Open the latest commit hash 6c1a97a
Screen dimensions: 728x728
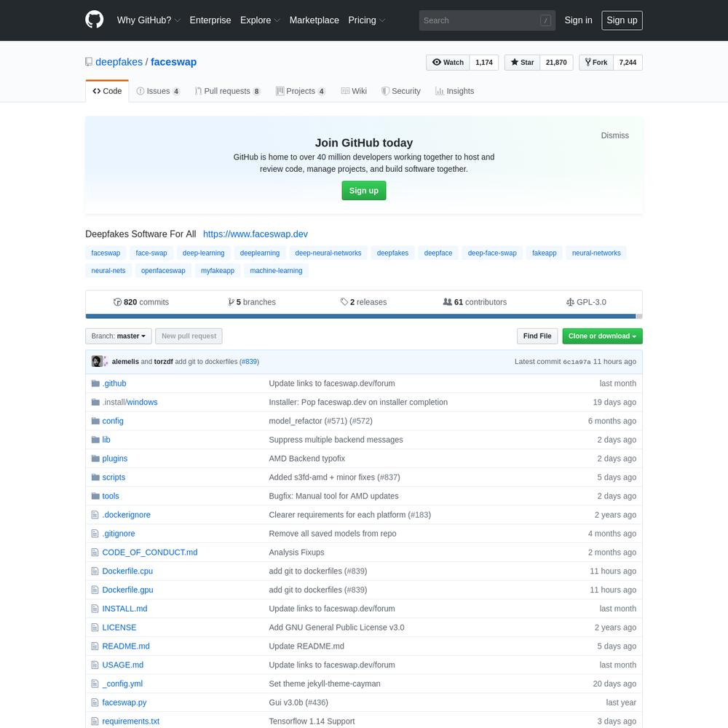pyautogui.click(x=577, y=362)
